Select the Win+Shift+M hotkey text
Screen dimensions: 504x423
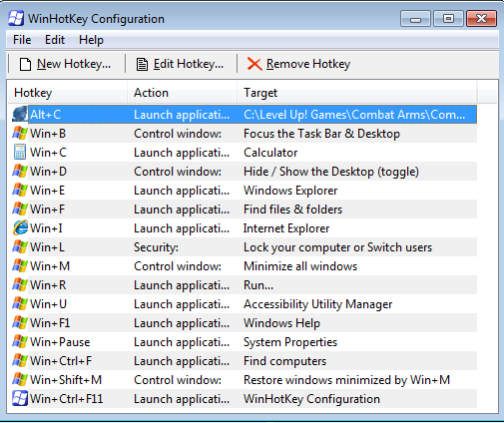click(66, 380)
